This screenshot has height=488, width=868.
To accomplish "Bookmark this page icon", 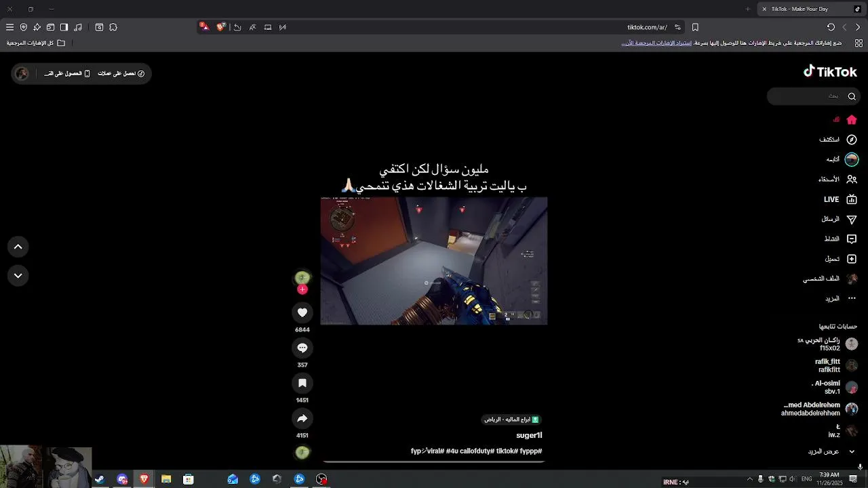I will [695, 27].
